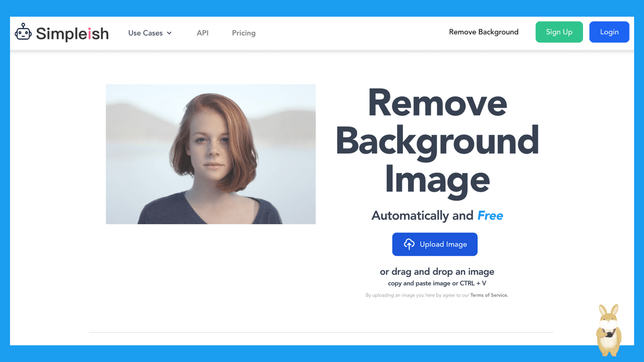This screenshot has height=362, width=644.
Task: Click the blue italic Free text
Action: point(490,216)
